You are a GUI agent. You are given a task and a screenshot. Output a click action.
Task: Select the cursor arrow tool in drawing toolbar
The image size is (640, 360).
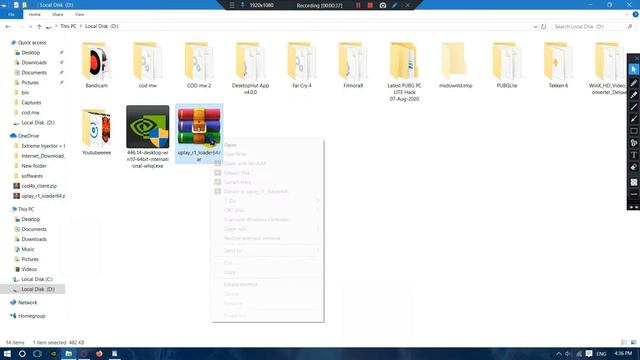click(633, 70)
